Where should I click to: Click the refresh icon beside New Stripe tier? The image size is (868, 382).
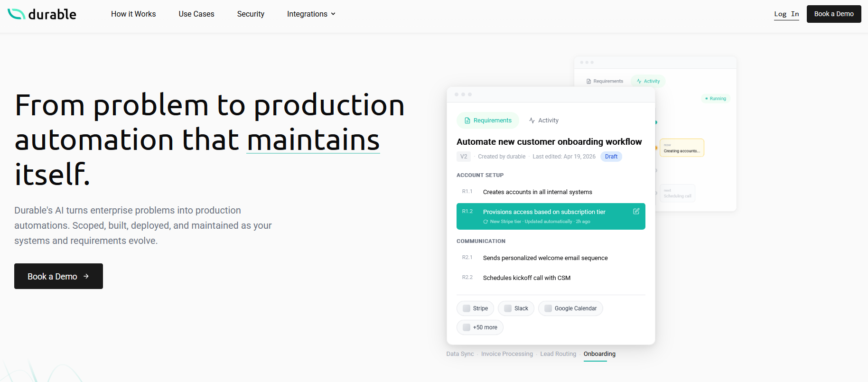pyautogui.click(x=485, y=222)
